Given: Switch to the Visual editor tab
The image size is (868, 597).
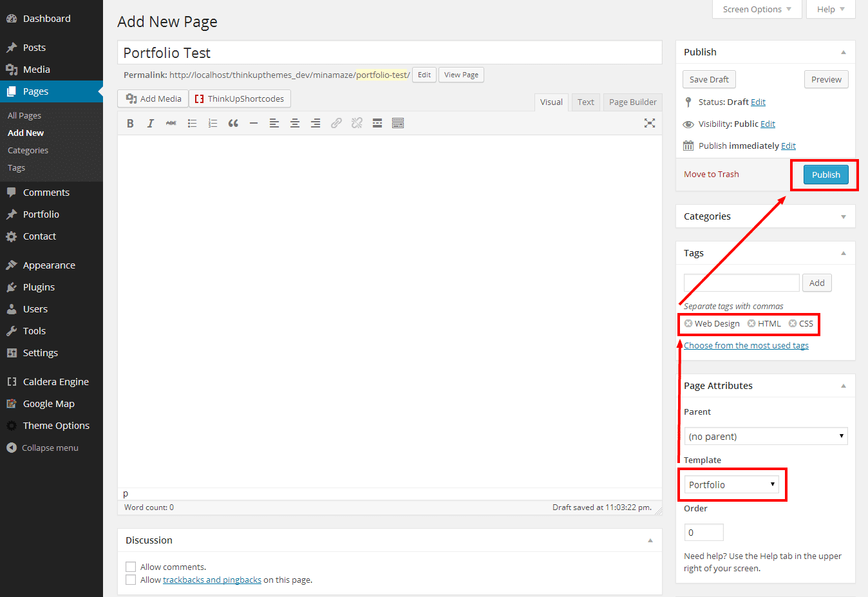Looking at the screenshot, I should (551, 102).
